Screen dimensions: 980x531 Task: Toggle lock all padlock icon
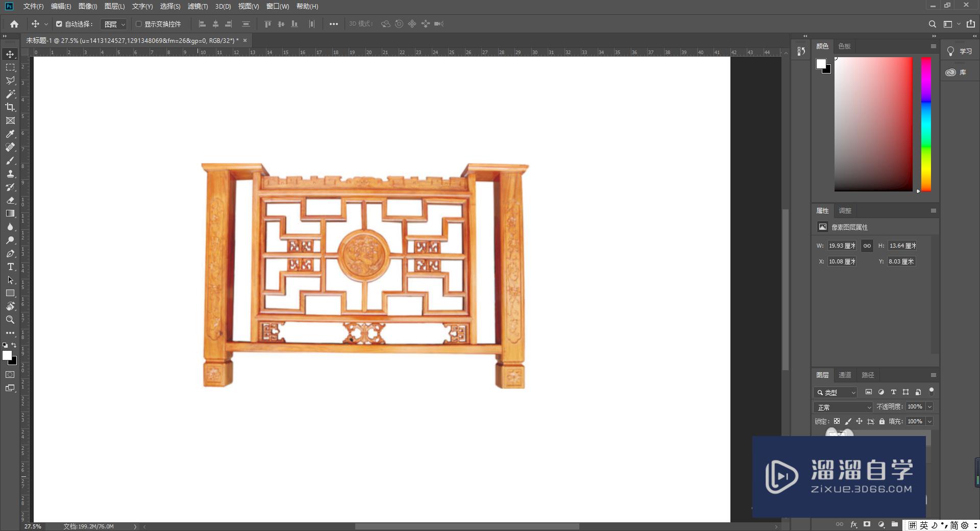pos(881,421)
